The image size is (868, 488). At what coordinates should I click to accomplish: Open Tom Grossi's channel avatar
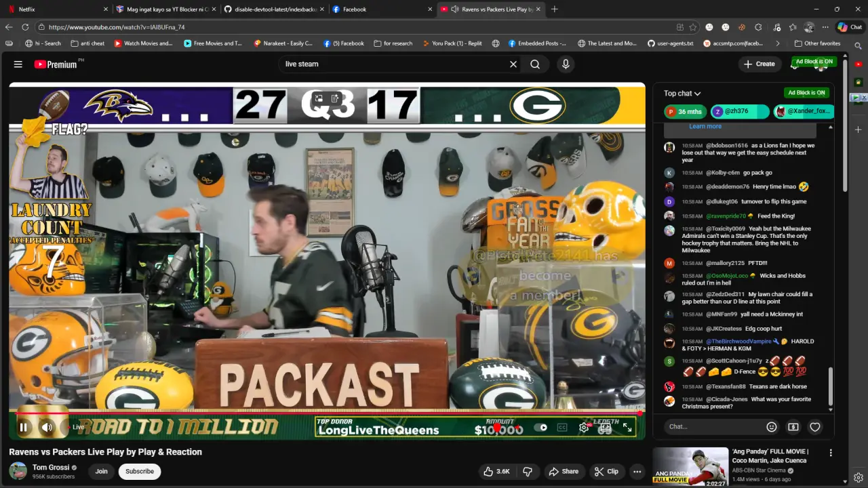[x=18, y=471]
